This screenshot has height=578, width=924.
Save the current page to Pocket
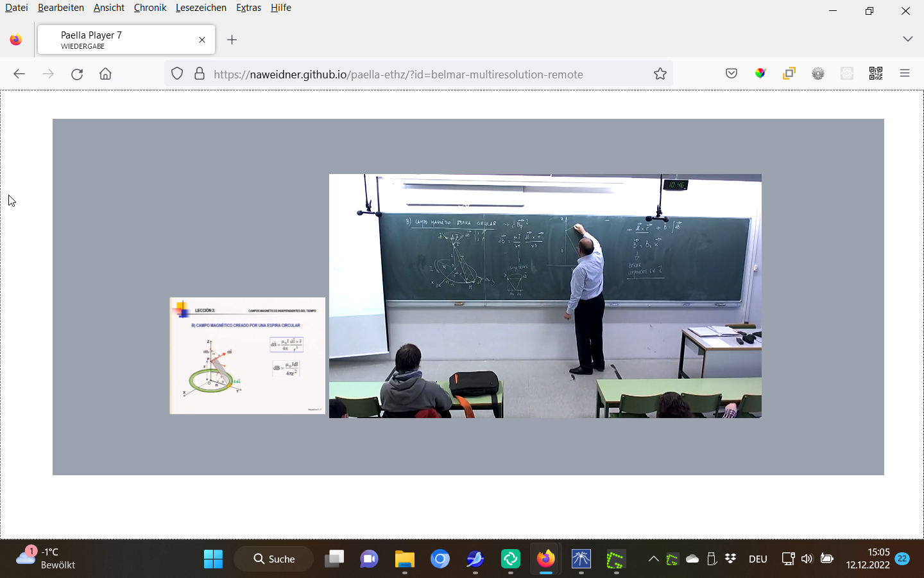(x=731, y=73)
